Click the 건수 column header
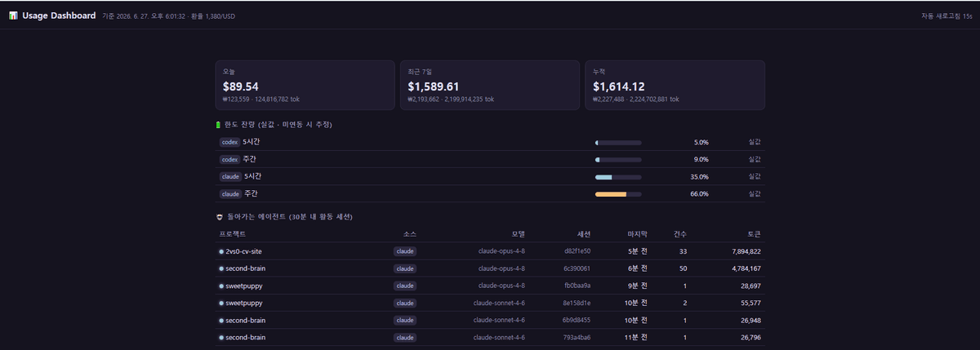The width and height of the screenshot is (980, 350). click(679, 234)
